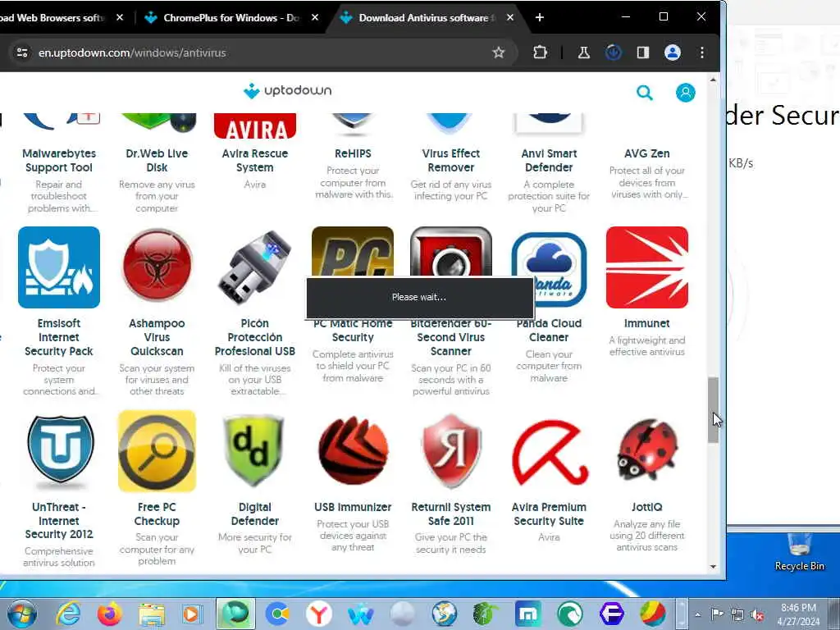Bookmark this page with the star
Image resolution: width=840 pixels, height=630 pixels.
coord(499,52)
